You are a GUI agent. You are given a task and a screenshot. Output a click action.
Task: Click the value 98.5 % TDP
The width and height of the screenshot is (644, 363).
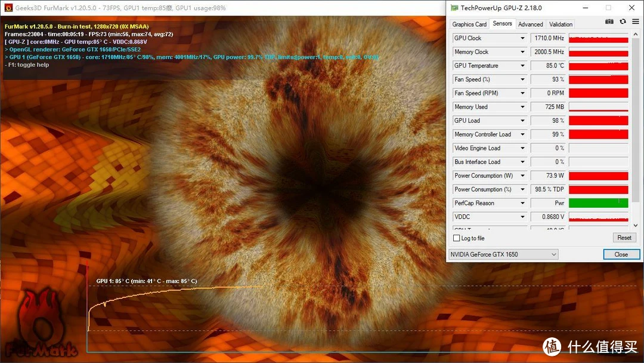tap(550, 189)
